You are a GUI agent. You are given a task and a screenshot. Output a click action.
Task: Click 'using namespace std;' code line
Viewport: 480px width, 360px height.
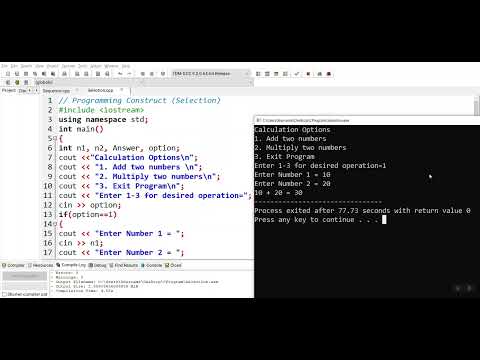(x=103, y=119)
